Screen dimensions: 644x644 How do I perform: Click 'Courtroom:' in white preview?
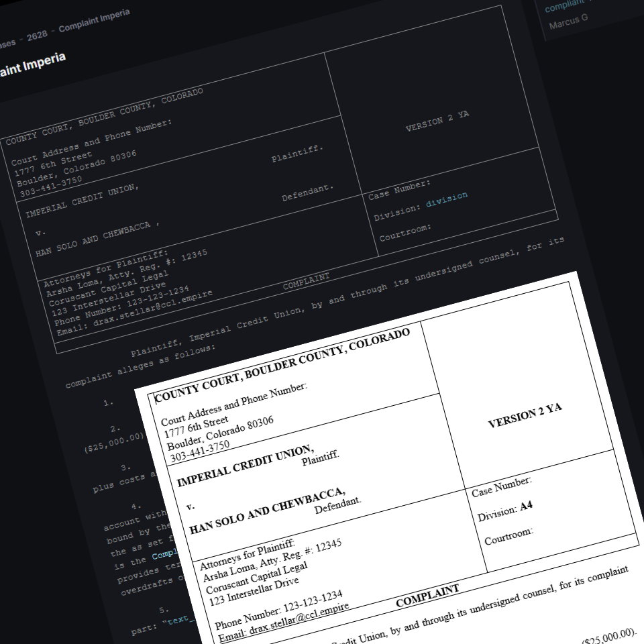coord(508,537)
